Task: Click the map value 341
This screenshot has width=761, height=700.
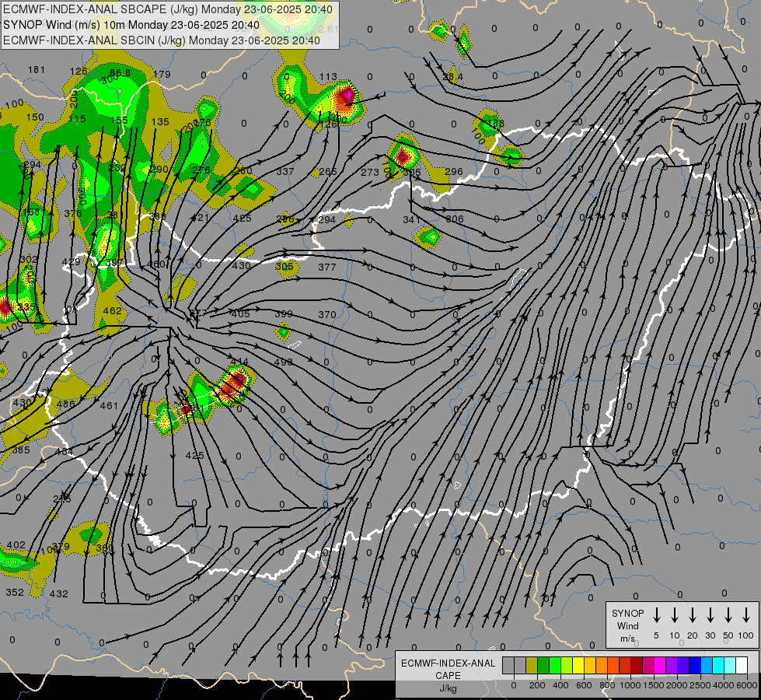Action: [x=411, y=219]
